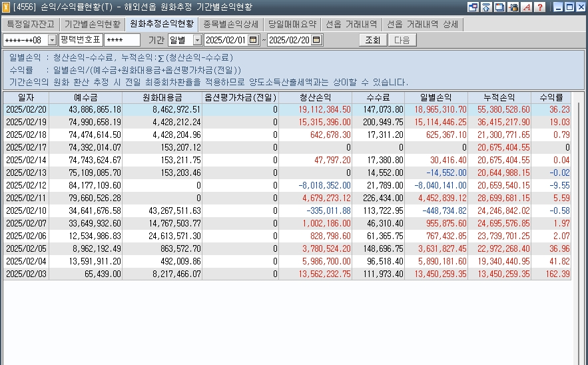Open 종목별손익상세 tab
Viewport: 588px width, 365px height.
pos(230,25)
